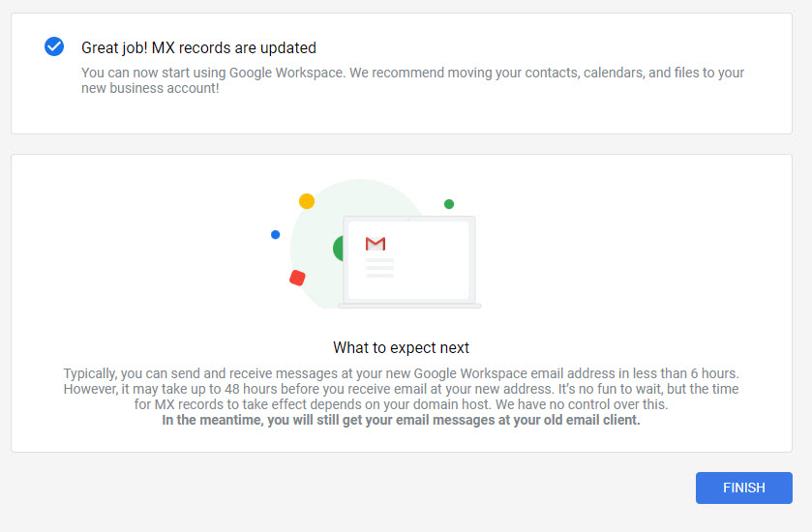
Task: Click the blue FINISH button
Action: click(743, 488)
